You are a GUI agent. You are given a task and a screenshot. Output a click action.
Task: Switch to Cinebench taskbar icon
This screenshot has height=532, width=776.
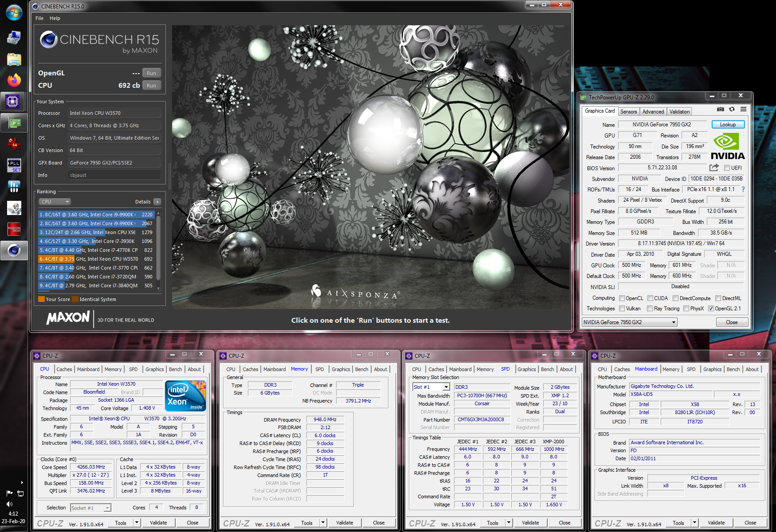tap(14, 250)
